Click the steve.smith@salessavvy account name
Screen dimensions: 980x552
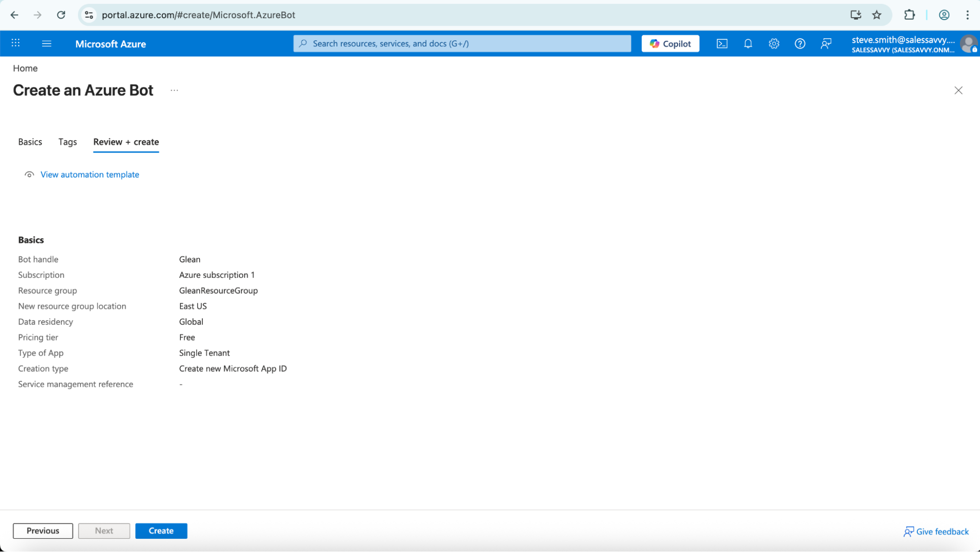coord(903,40)
